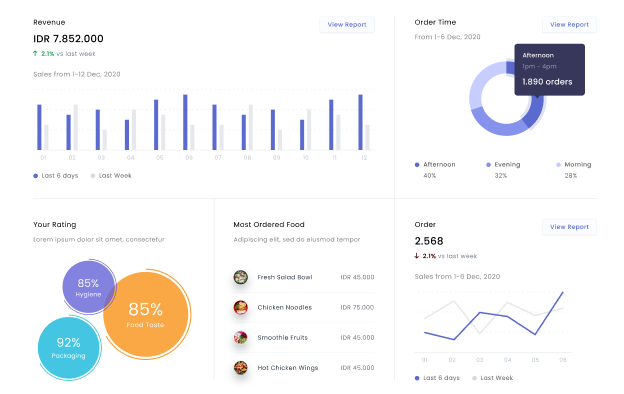The height and width of the screenshot is (394, 624).
Task: Click the 2.568 order total
Action: coord(429,241)
